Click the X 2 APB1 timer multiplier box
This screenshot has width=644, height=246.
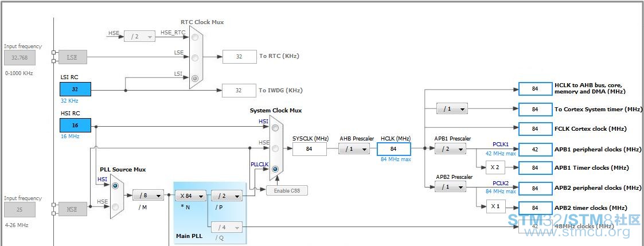pos(495,167)
